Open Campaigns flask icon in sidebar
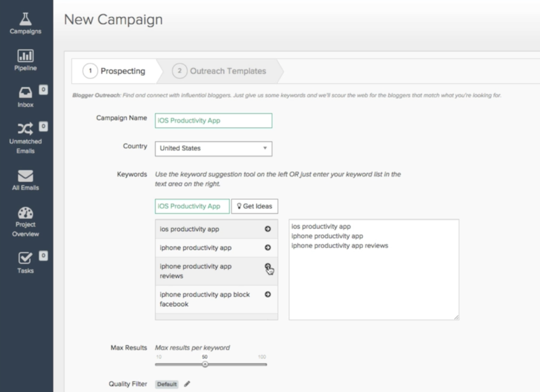Image resolution: width=540 pixels, height=392 pixels. point(25,19)
